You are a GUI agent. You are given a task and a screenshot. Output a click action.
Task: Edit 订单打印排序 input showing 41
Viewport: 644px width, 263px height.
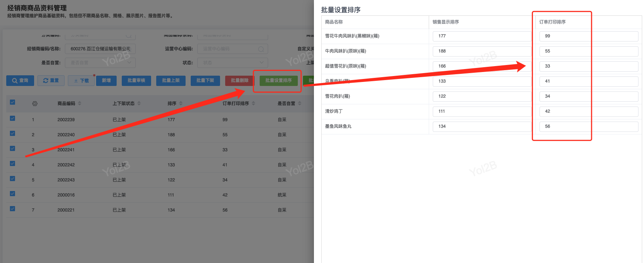point(589,81)
